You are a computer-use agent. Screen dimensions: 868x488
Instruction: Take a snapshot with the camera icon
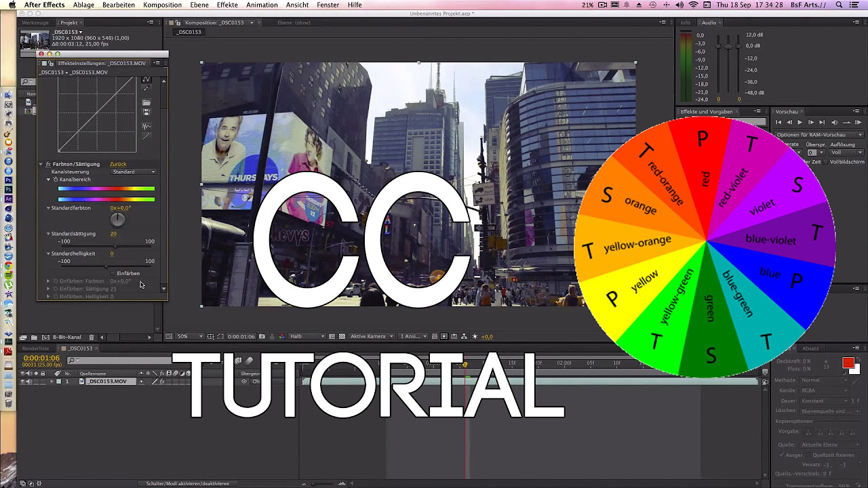[x=262, y=336]
